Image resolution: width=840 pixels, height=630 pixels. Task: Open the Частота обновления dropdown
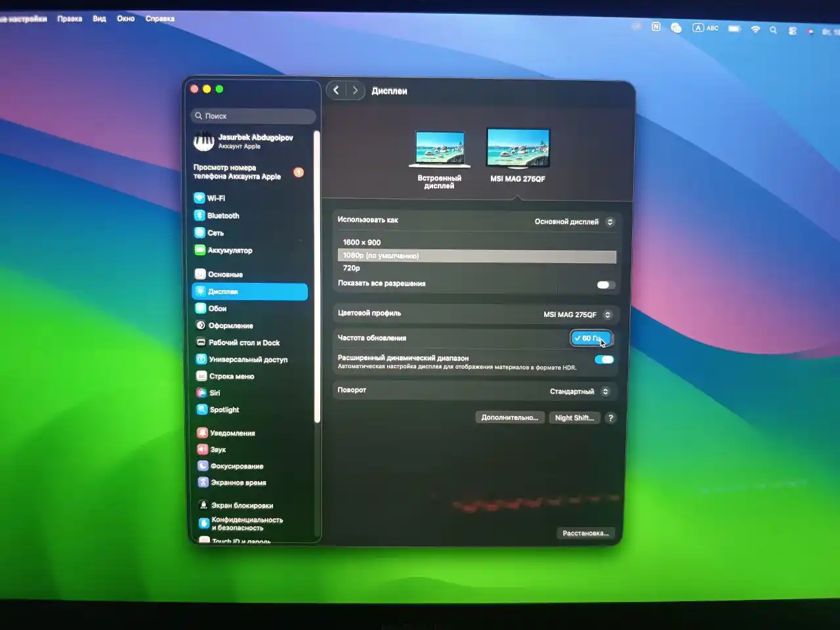[591, 338]
